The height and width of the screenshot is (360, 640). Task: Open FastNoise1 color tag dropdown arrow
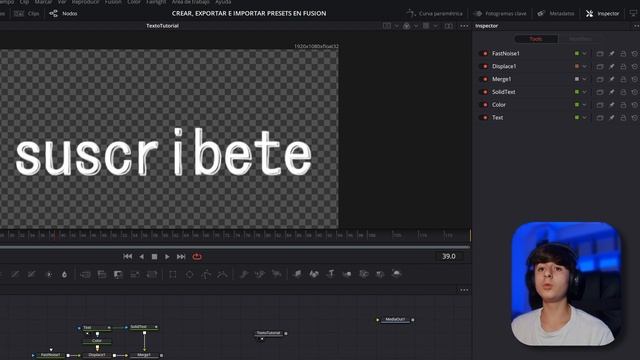[584, 53]
